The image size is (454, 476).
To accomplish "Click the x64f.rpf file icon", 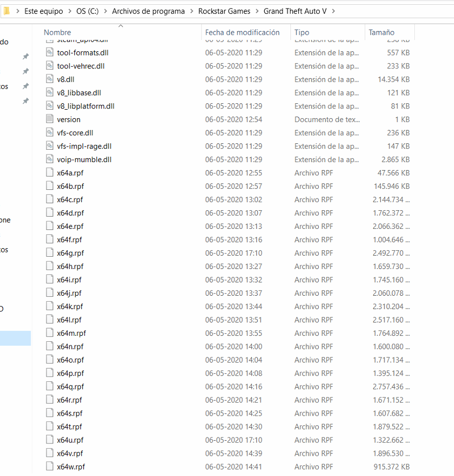I will pos(50,239).
